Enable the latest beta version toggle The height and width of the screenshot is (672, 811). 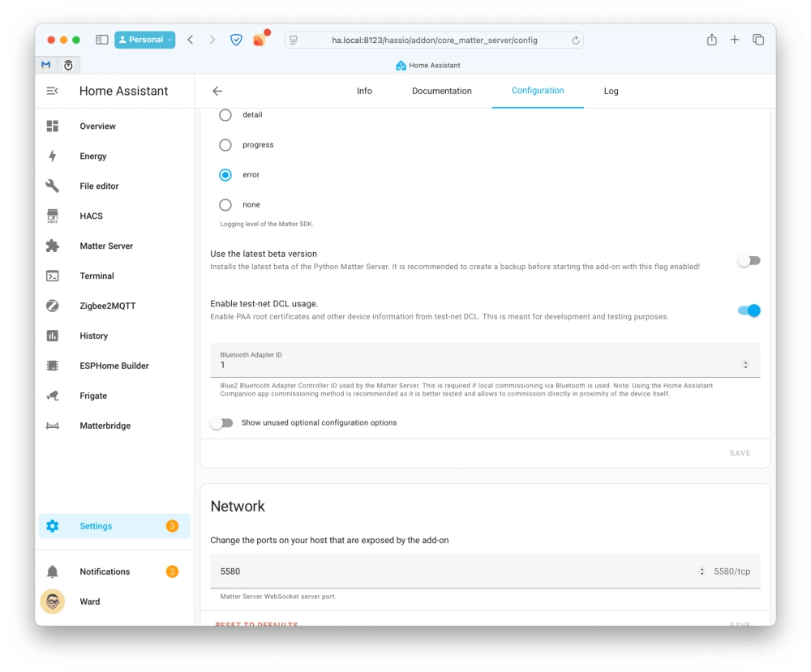tap(749, 261)
